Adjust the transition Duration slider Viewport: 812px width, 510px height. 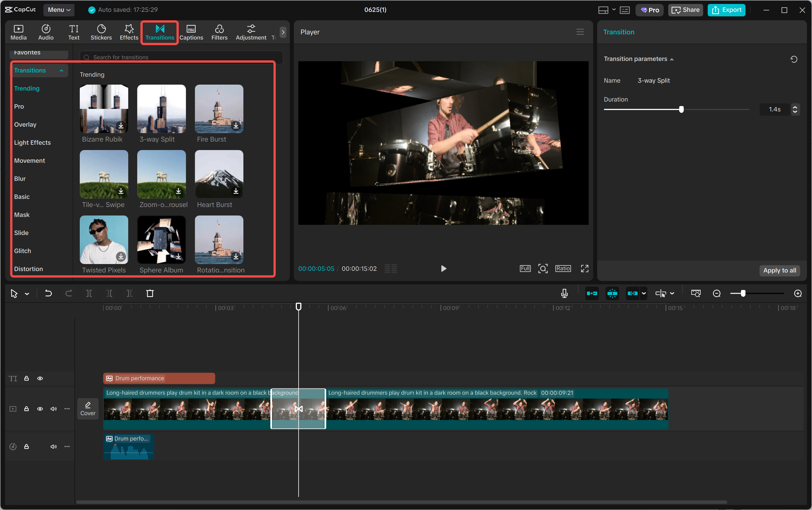(x=681, y=109)
